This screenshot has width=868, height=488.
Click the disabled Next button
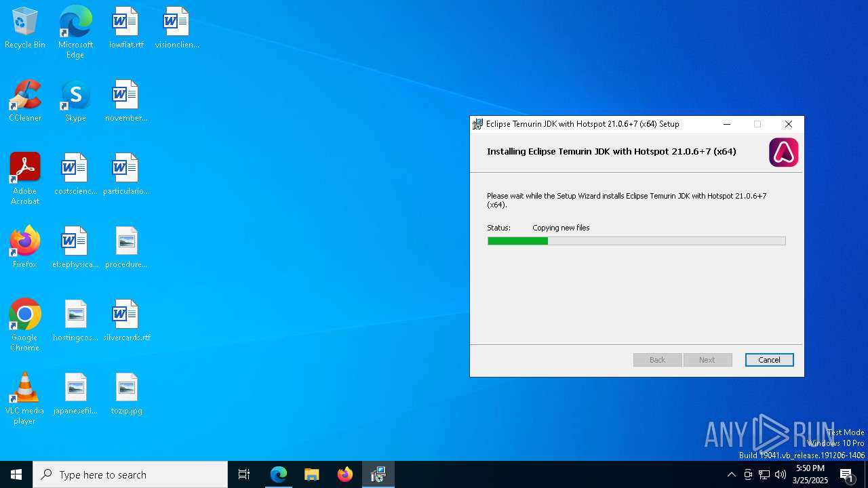pos(707,360)
